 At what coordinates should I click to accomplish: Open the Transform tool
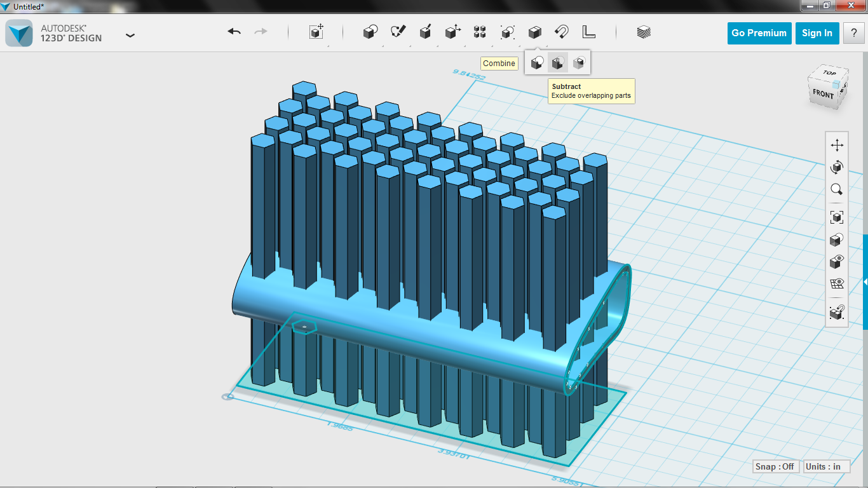pyautogui.click(x=316, y=32)
